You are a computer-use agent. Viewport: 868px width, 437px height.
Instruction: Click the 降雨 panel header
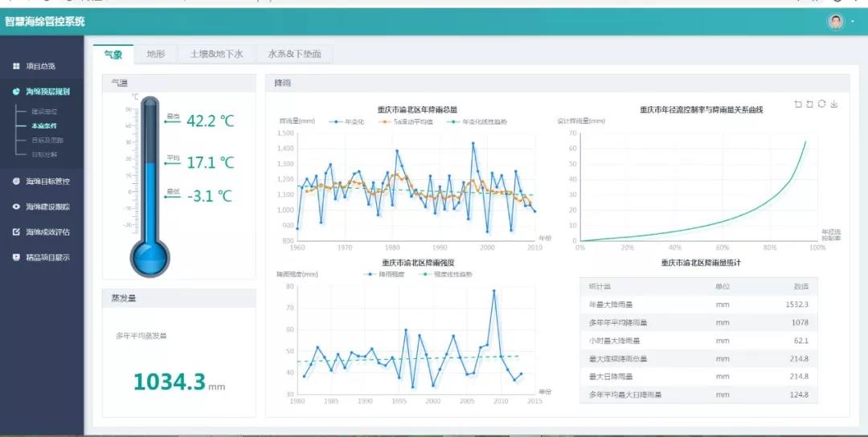pos(558,83)
